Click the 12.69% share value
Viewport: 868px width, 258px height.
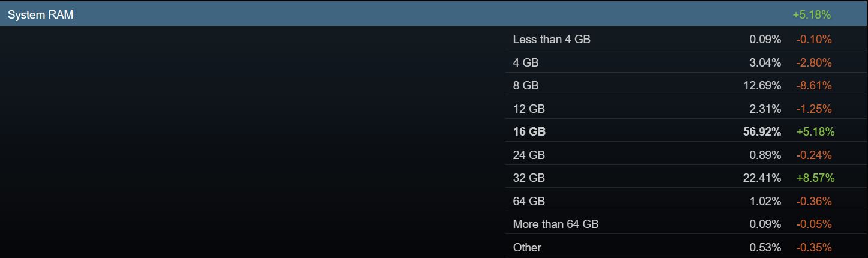click(x=762, y=86)
